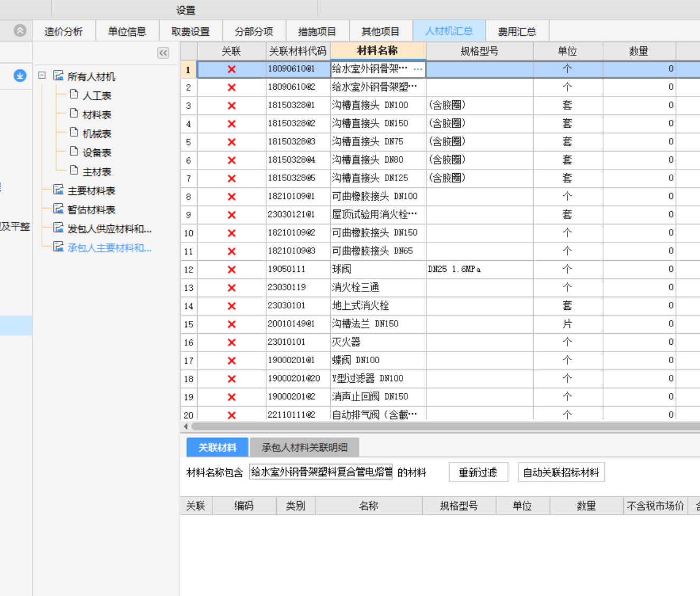Image resolution: width=700 pixels, height=596 pixels.
Task: Click the red X for 沟槽直接头 DN100 row
Action: click(x=231, y=106)
